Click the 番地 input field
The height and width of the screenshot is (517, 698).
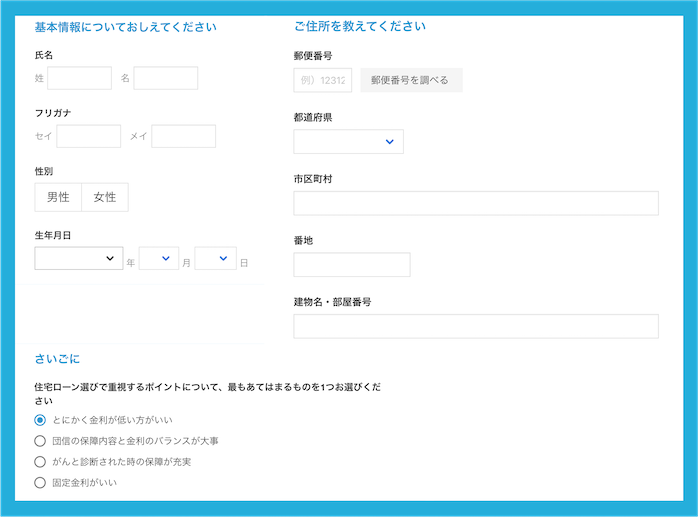[x=351, y=265]
